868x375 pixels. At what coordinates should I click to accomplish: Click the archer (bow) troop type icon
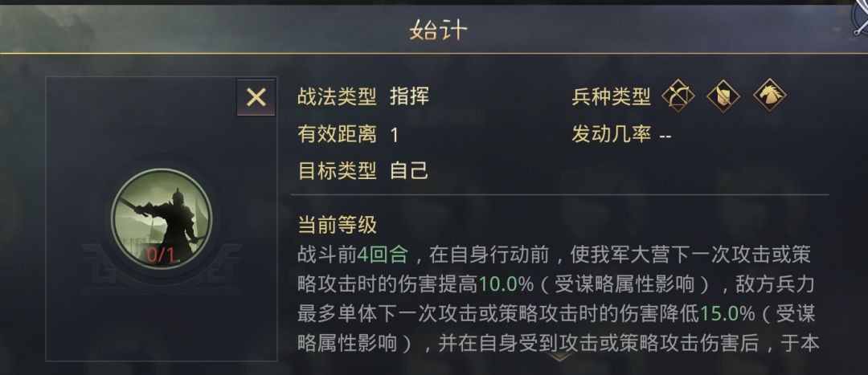click(x=678, y=97)
